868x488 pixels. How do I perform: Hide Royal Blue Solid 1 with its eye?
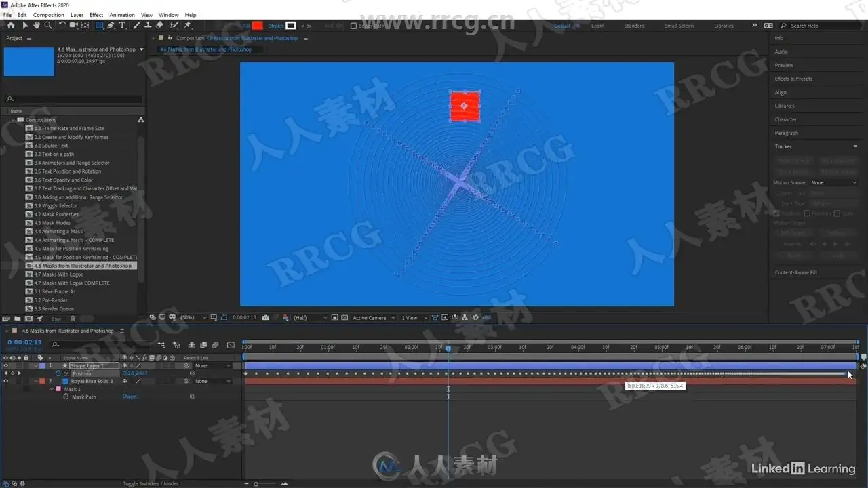coord(6,381)
